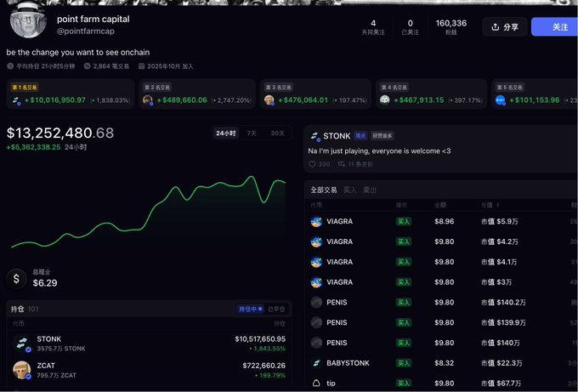578x392 pixels.
Task: Switch the chart range to 7天
Action: pos(252,134)
